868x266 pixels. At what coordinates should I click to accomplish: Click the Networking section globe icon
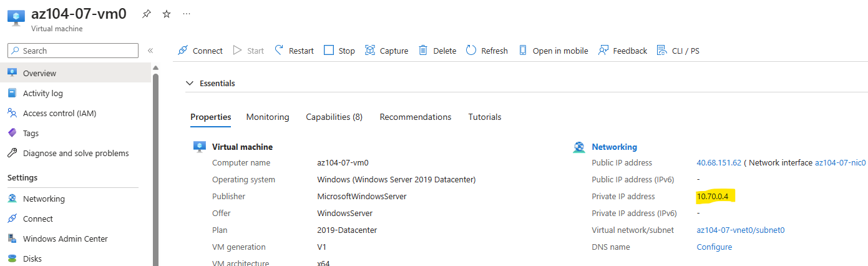(x=578, y=147)
